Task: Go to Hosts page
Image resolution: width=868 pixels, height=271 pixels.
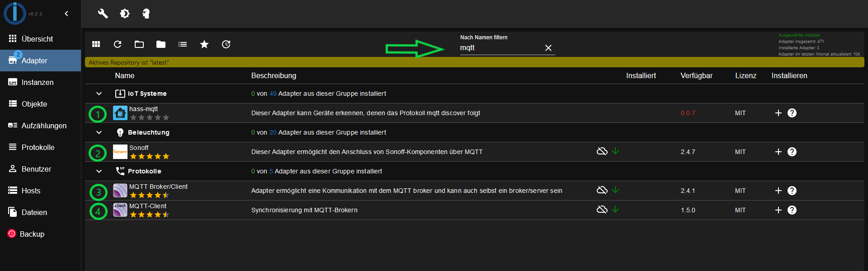Action: pos(41,191)
